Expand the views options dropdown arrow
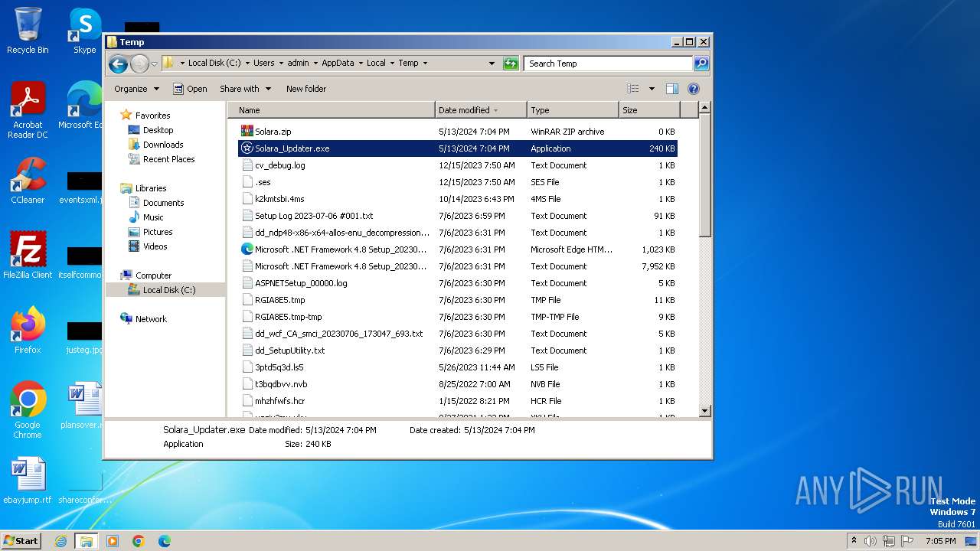This screenshot has width=980, height=551. (652, 89)
